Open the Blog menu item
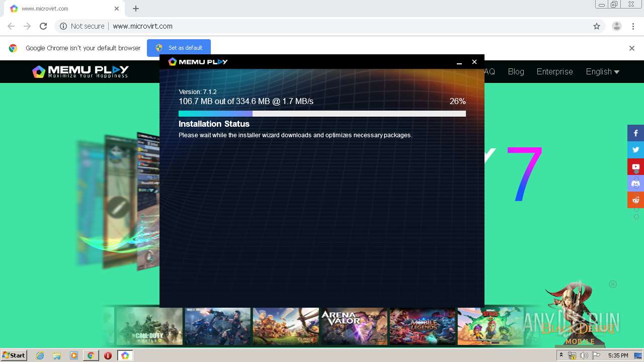The image size is (644, 362). click(516, 72)
